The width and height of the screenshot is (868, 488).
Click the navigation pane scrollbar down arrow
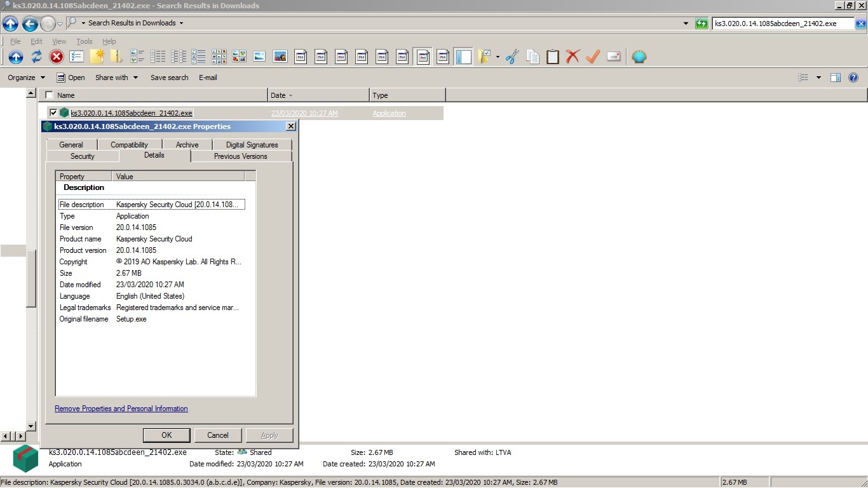pyautogui.click(x=31, y=426)
